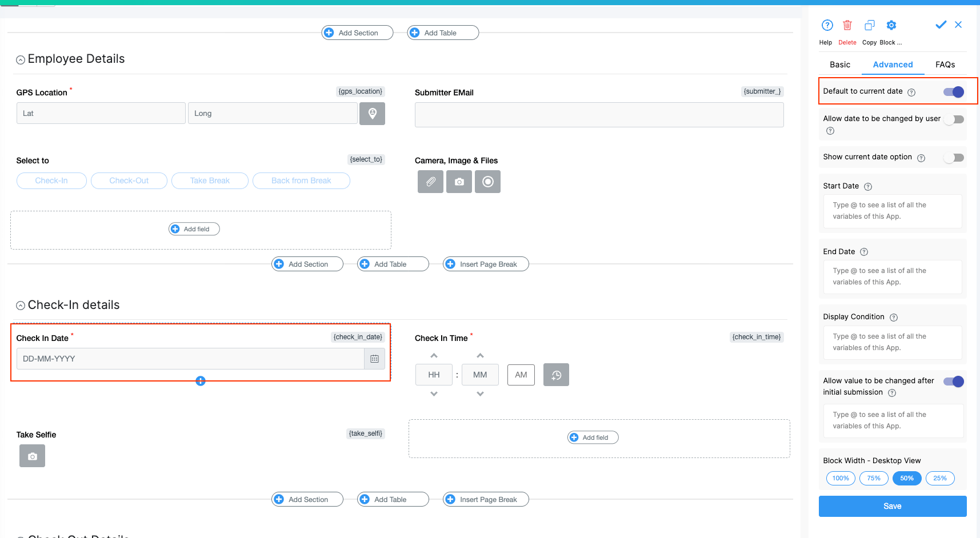The height and width of the screenshot is (538, 980).
Task: Click Add Section above Check-In details
Action: pyautogui.click(x=307, y=264)
